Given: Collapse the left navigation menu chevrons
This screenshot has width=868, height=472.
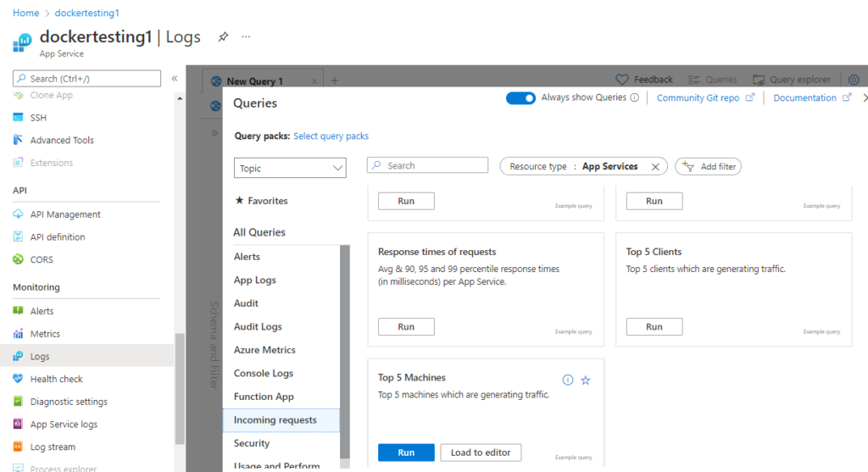Looking at the screenshot, I should point(175,79).
